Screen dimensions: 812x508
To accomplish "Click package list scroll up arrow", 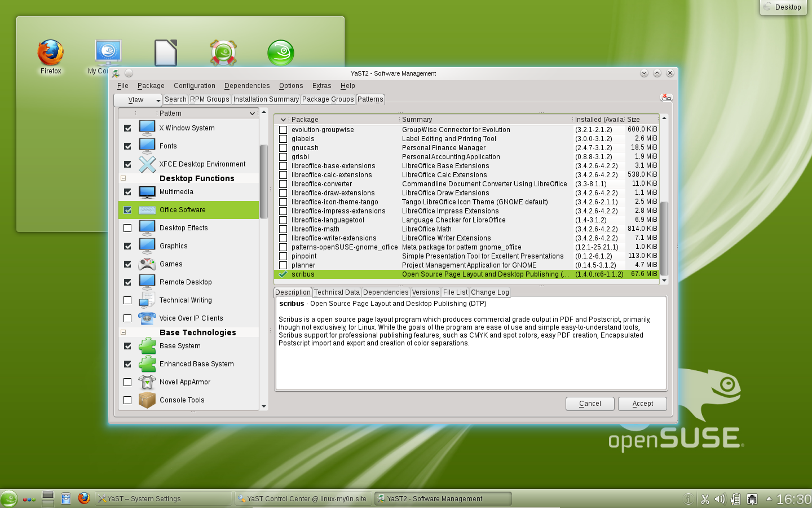I will point(664,118).
